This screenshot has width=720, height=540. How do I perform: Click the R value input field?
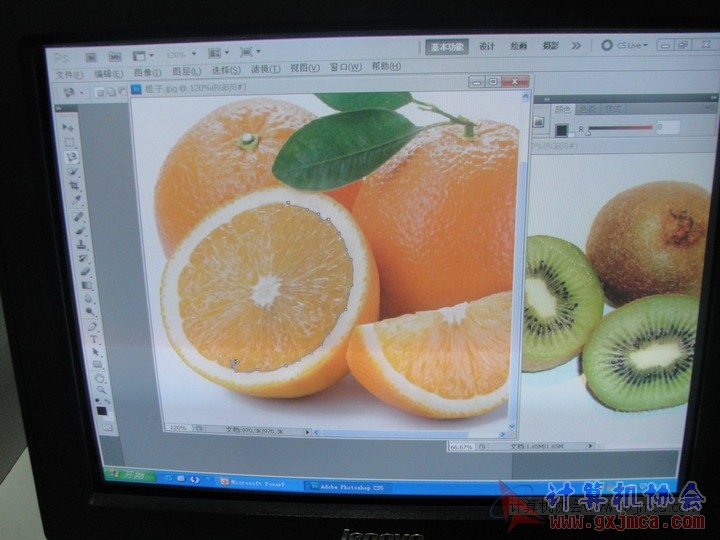click(x=668, y=127)
